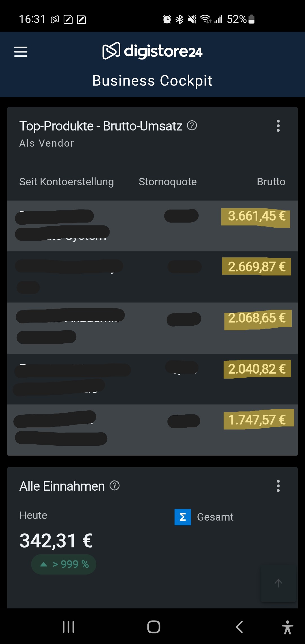Tap today's revenue 342,31 € value
Screen dimensions: 305x644
coord(56,541)
